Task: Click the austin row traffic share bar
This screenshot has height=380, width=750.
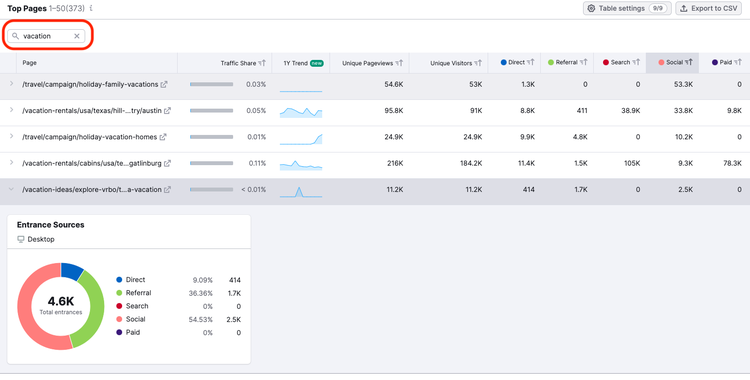Action: (x=211, y=111)
